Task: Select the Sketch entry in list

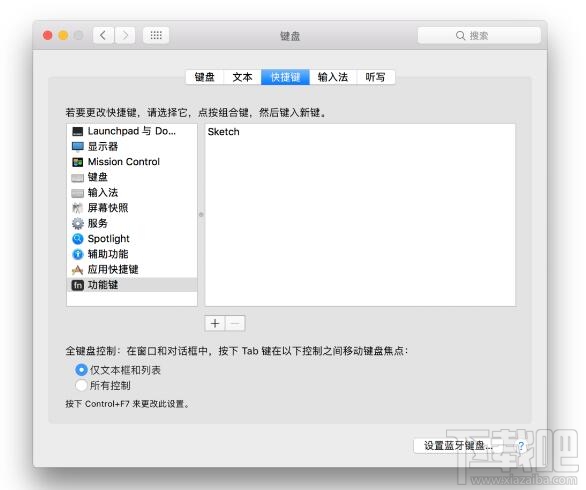Action: (x=223, y=132)
